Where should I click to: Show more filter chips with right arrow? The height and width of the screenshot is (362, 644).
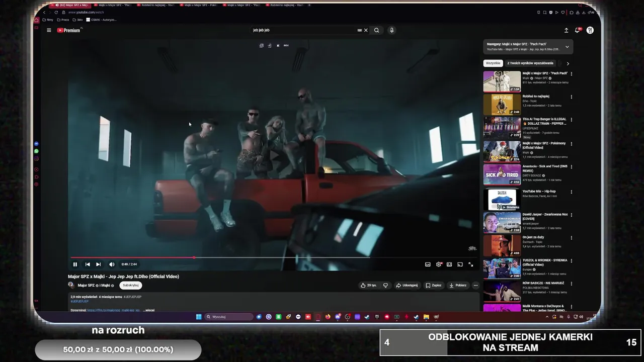[x=568, y=63]
